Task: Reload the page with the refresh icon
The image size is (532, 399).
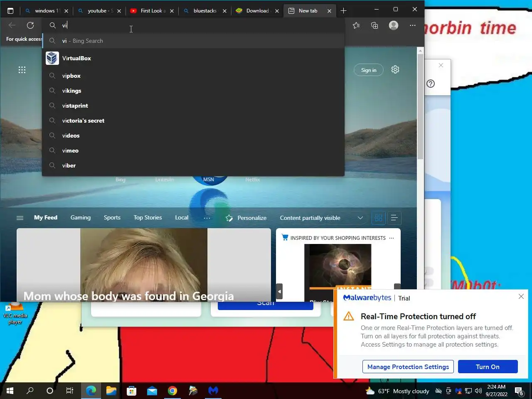Action: (30, 25)
